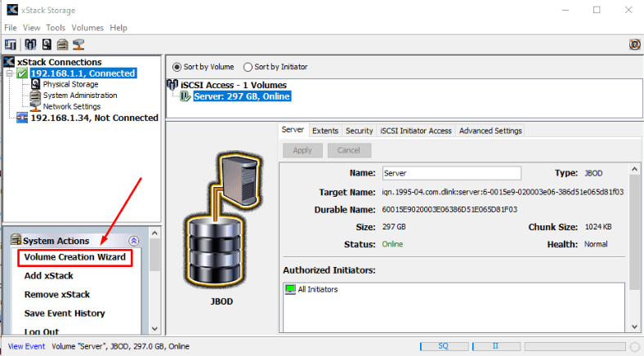Open the Volumes menu
644x356 pixels.
point(87,28)
